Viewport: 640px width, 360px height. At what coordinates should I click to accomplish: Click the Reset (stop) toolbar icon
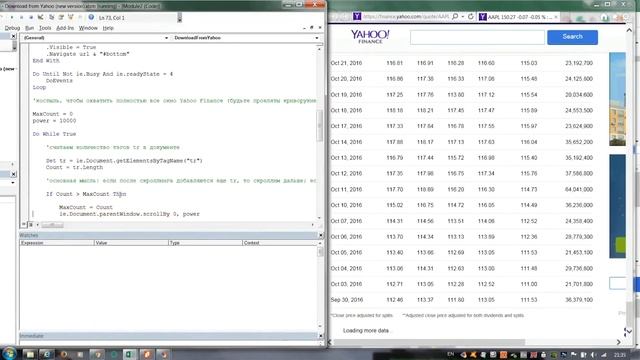point(31,18)
